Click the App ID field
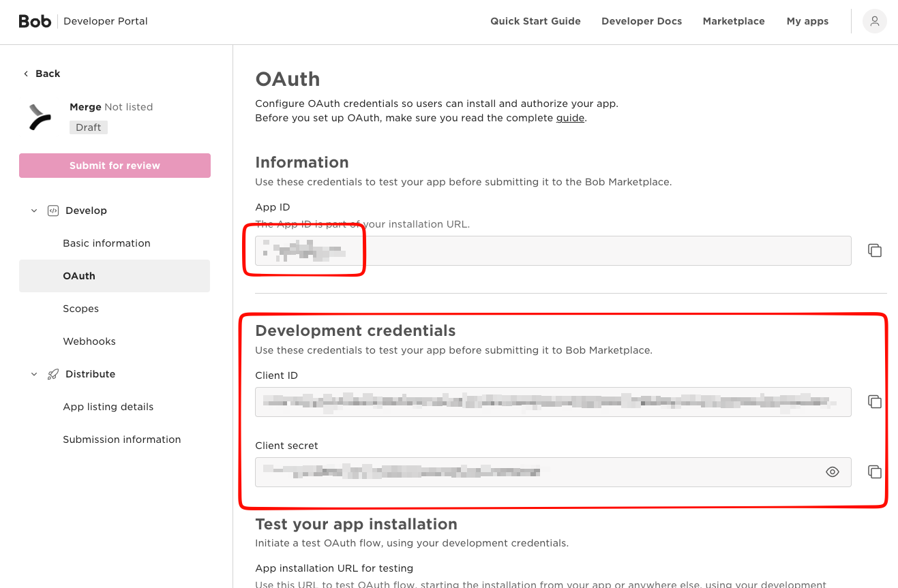This screenshot has height=588, width=898. coord(553,251)
